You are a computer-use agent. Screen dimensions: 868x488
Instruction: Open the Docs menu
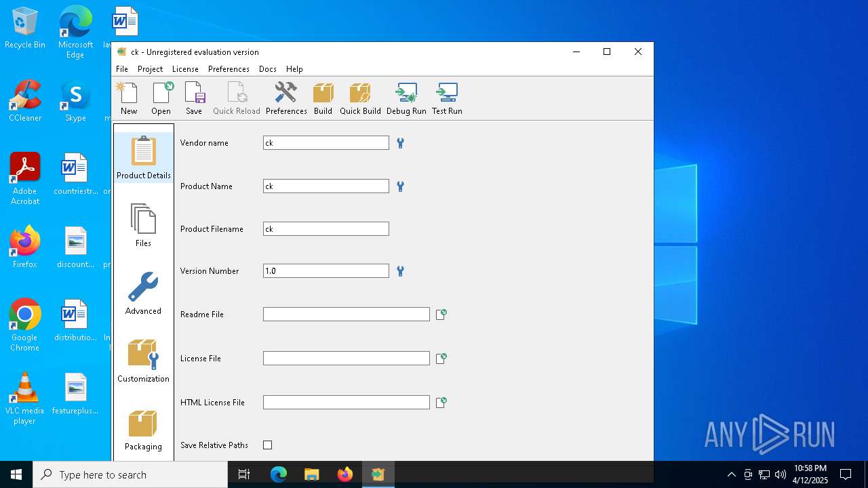268,69
